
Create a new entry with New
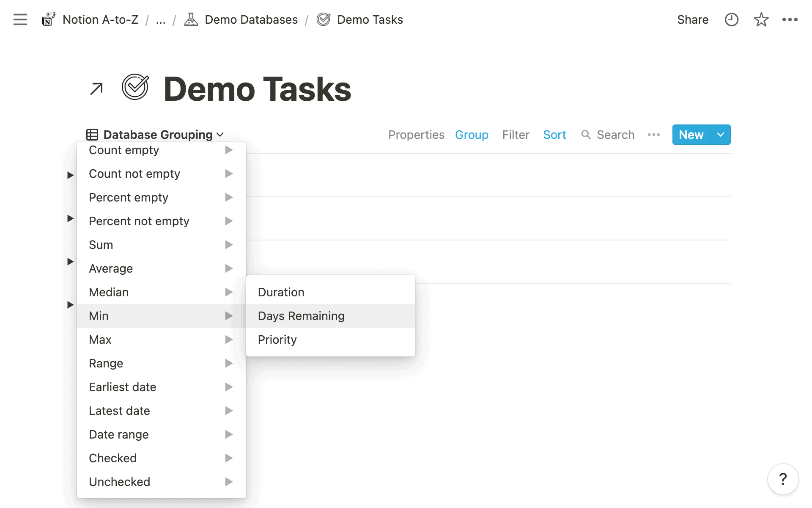(x=691, y=135)
